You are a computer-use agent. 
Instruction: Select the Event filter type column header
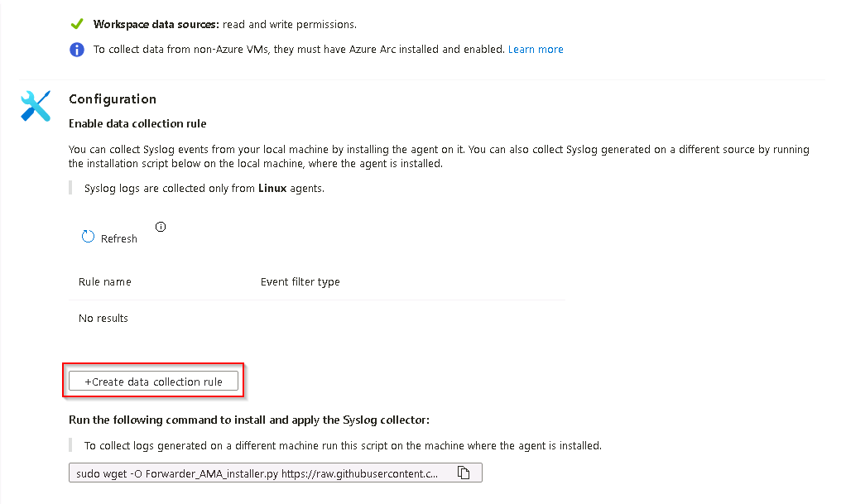tap(300, 281)
